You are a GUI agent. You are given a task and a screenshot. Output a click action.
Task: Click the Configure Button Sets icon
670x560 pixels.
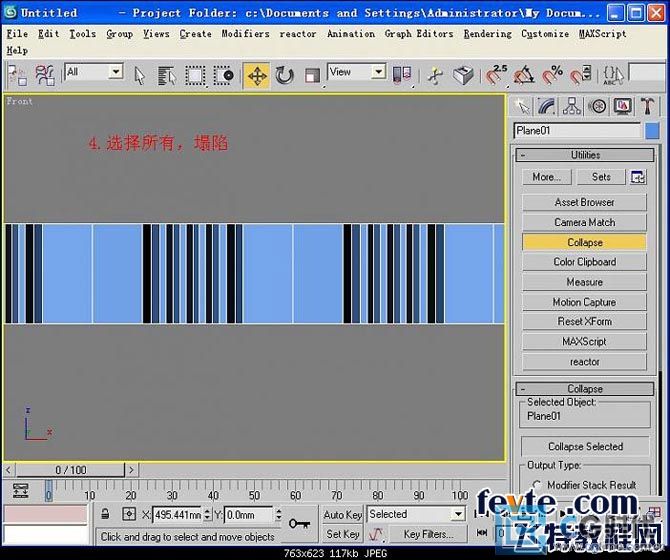tap(638, 177)
